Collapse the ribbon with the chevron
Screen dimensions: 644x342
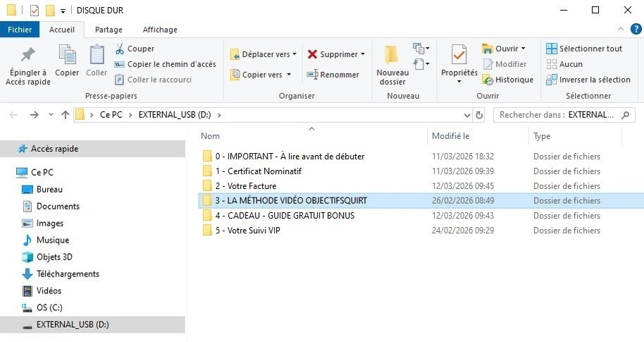(x=620, y=30)
